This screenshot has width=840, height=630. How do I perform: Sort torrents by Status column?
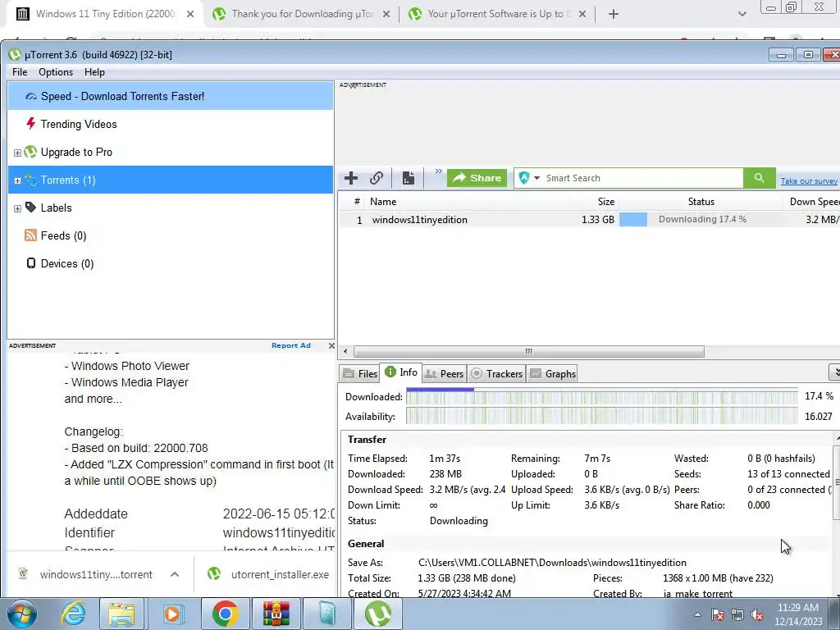(701, 202)
